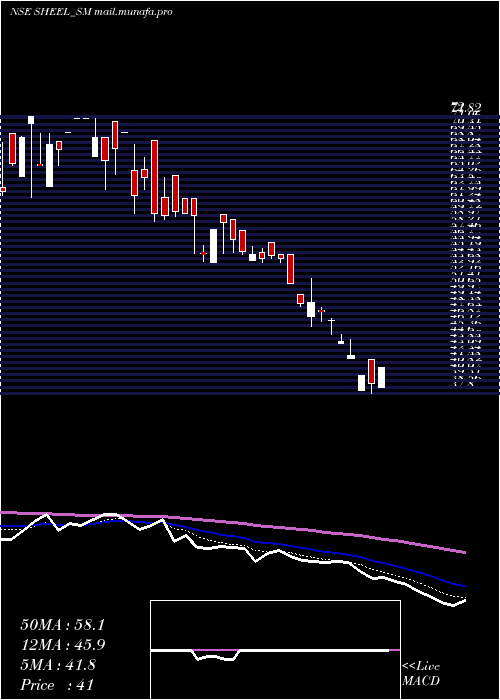Click the <<Live MACD label

click(x=421, y=674)
